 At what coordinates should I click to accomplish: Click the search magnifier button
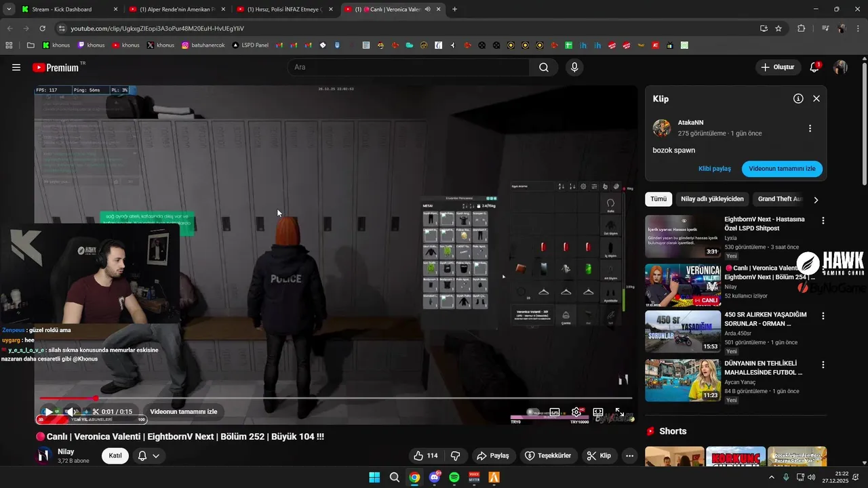[544, 67]
